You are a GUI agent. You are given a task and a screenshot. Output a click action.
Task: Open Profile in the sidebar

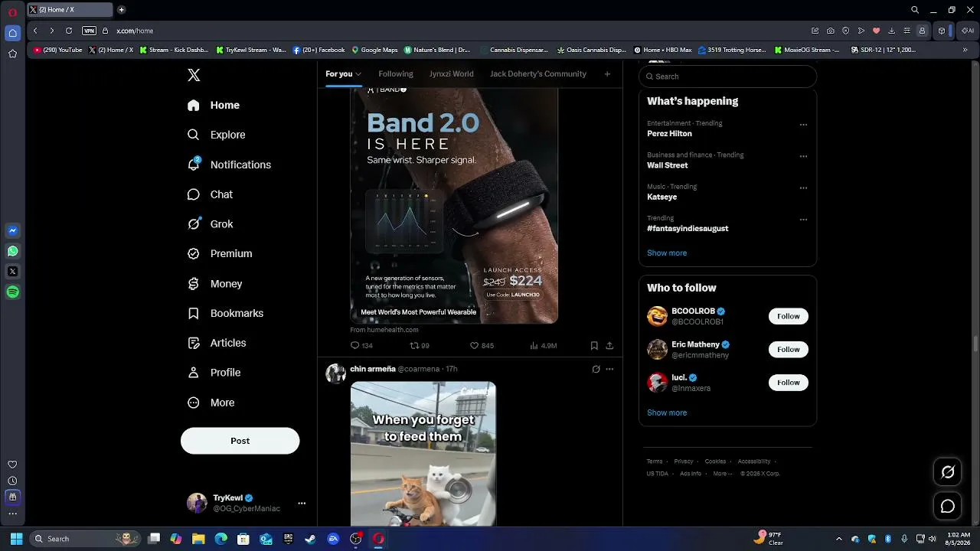point(214,373)
